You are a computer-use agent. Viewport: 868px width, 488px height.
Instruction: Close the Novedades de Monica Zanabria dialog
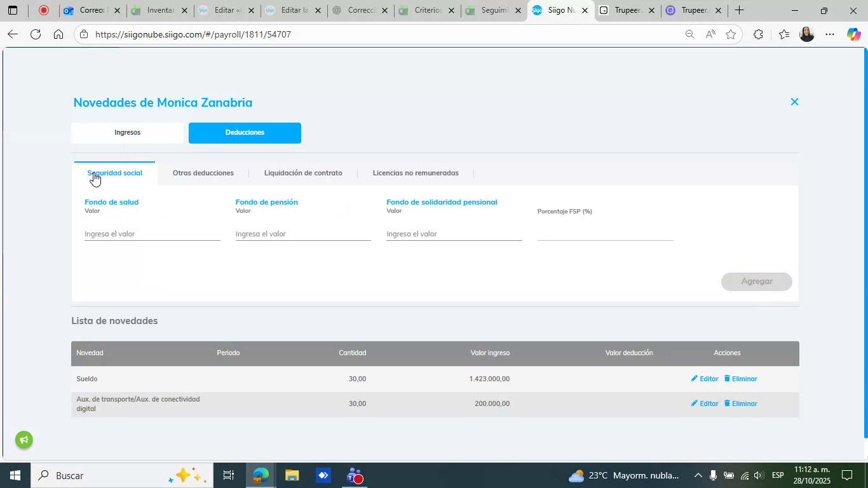(794, 102)
